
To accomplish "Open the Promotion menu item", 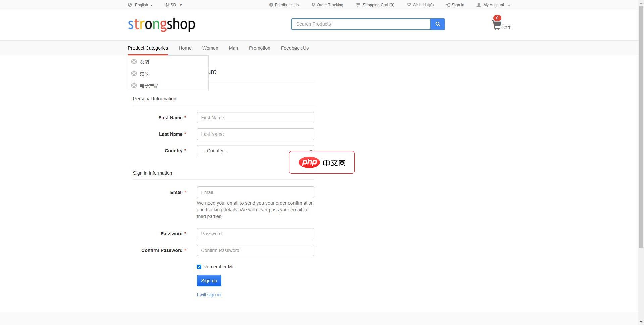I will click(260, 48).
